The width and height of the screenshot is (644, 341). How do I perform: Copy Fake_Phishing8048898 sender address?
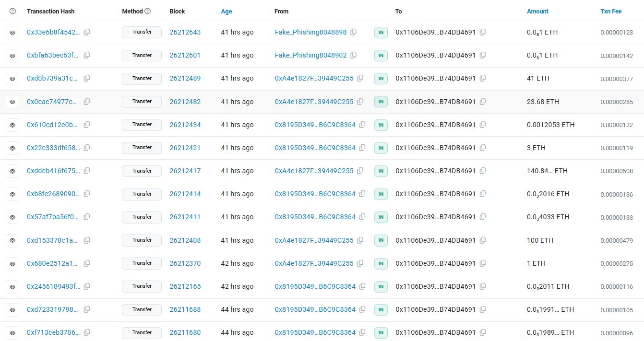354,32
